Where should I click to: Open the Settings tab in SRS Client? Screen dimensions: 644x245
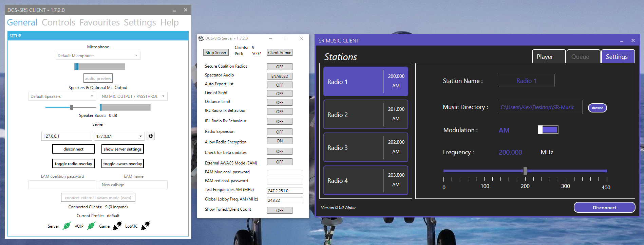coord(140,22)
